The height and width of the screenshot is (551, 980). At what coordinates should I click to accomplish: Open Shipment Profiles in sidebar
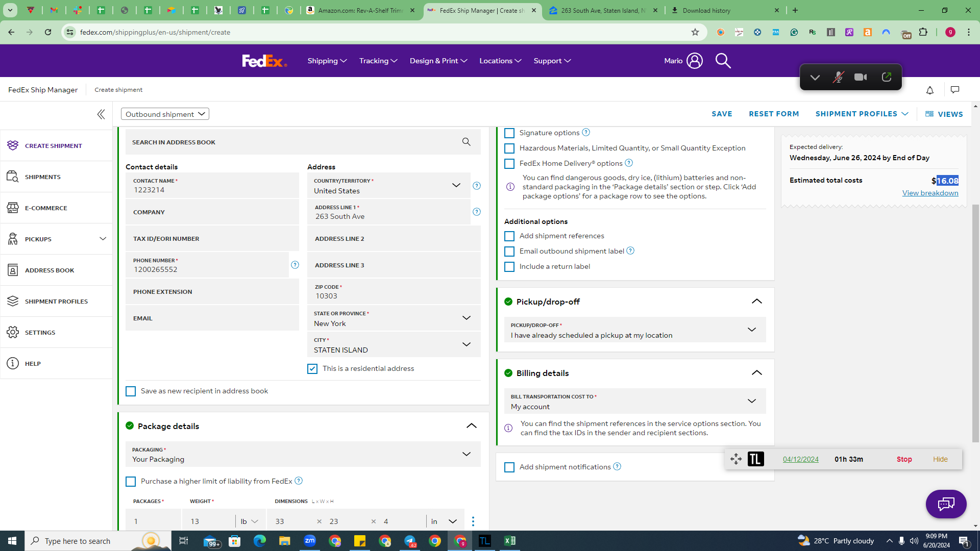point(56,302)
